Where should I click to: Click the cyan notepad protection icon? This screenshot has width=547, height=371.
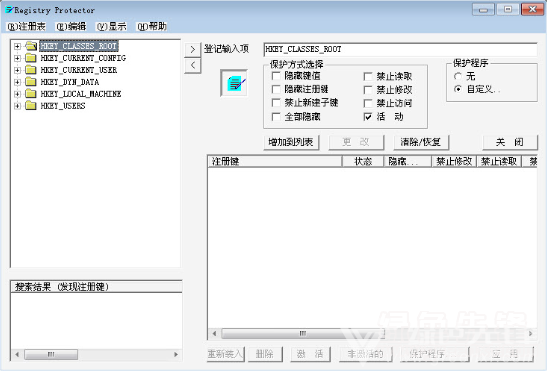coord(234,83)
